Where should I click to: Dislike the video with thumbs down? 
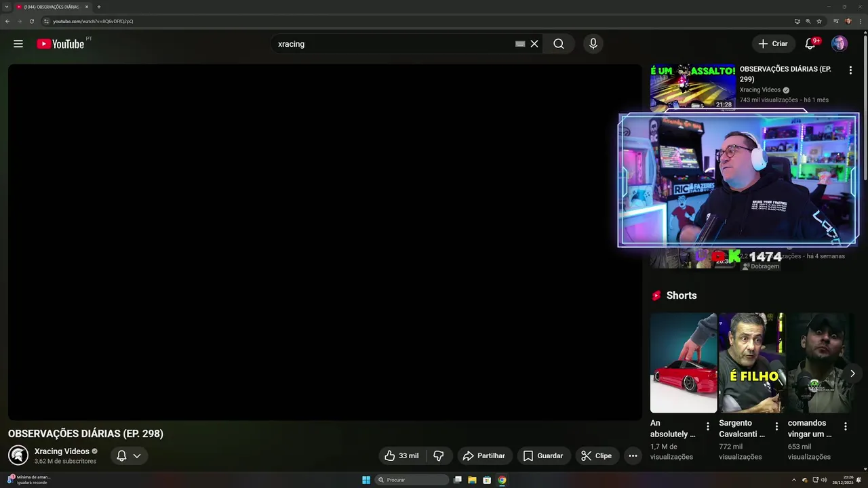coord(439,456)
